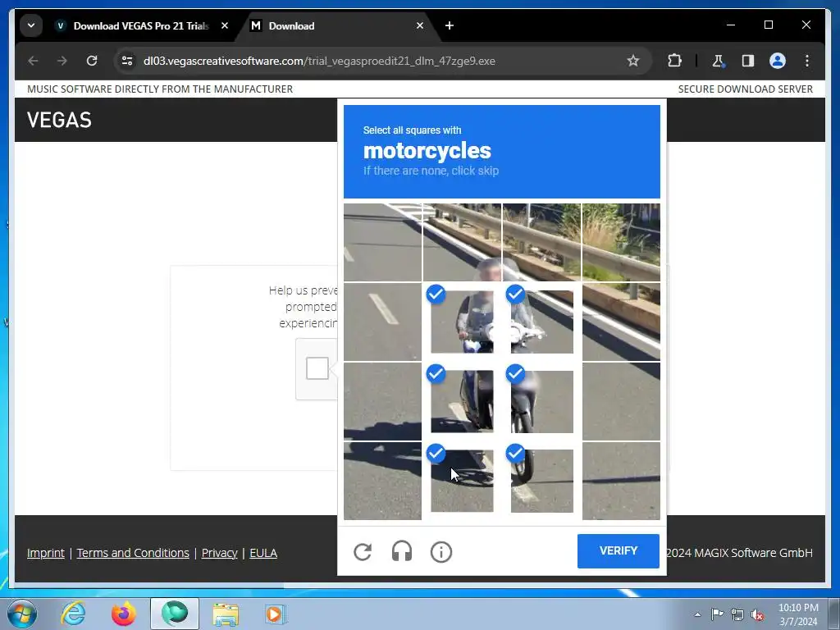Close the Download VEGAS Pro 21 tab
The width and height of the screenshot is (840, 630).
225,25
